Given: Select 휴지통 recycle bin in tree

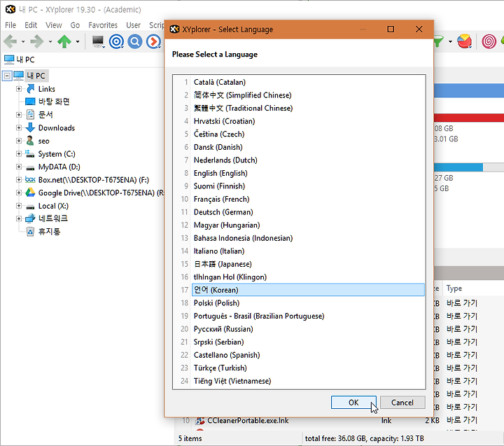Looking at the screenshot, I should point(49,232).
